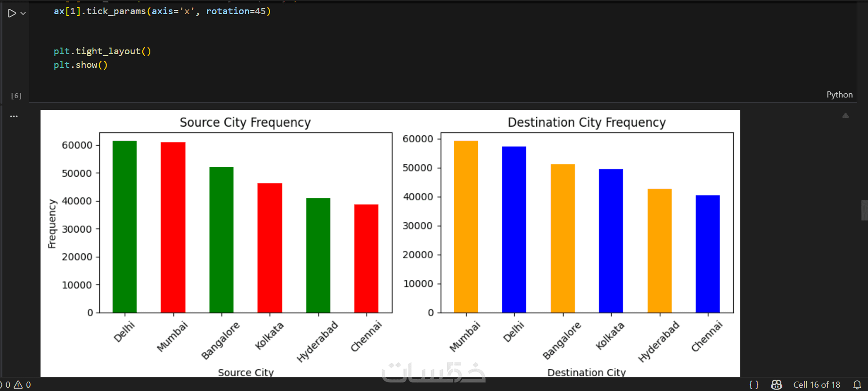This screenshot has height=391, width=868.
Task: Click the execution count [6] label
Action: (x=16, y=96)
